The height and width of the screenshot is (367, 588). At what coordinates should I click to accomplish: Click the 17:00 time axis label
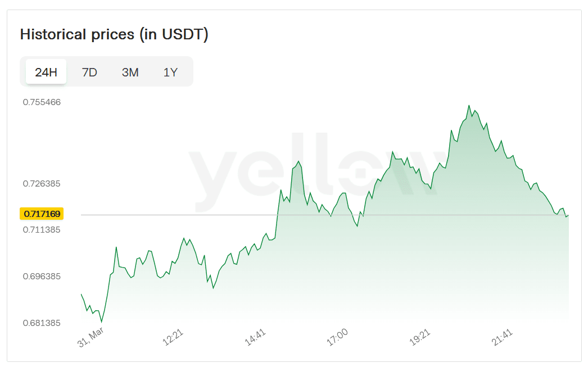pyautogui.click(x=337, y=338)
